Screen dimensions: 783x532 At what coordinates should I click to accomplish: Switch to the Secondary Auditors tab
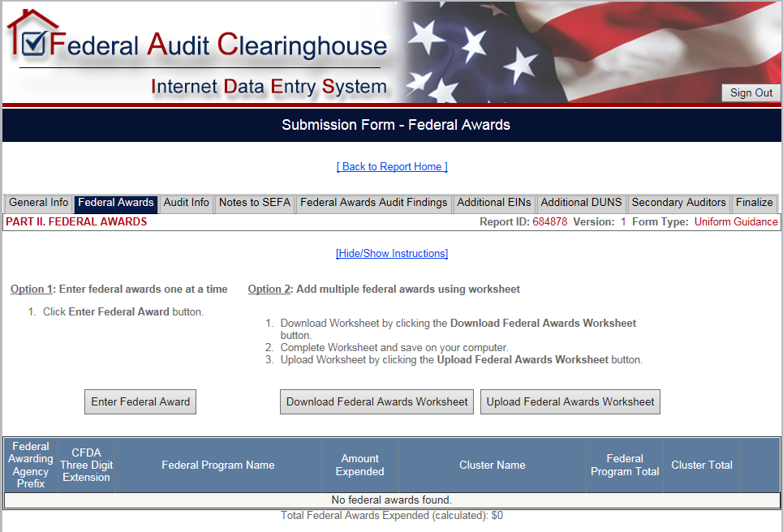[678, 203]
